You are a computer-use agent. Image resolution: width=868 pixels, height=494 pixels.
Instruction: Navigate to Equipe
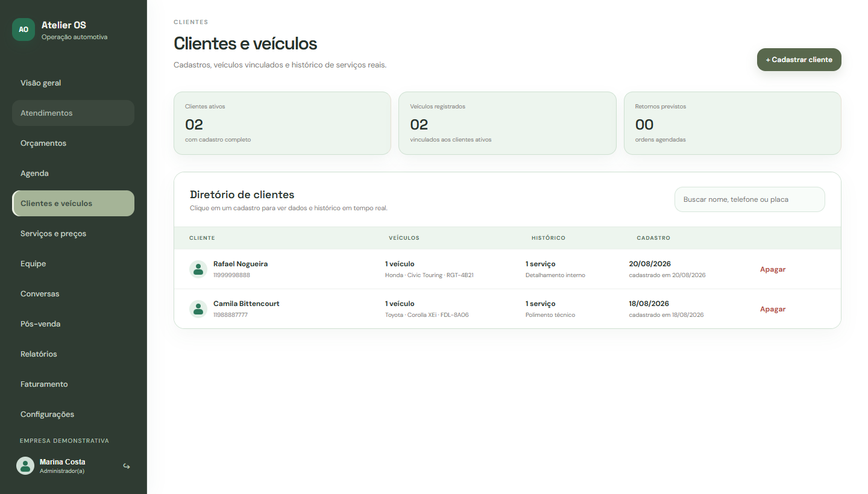click(73, 264)
